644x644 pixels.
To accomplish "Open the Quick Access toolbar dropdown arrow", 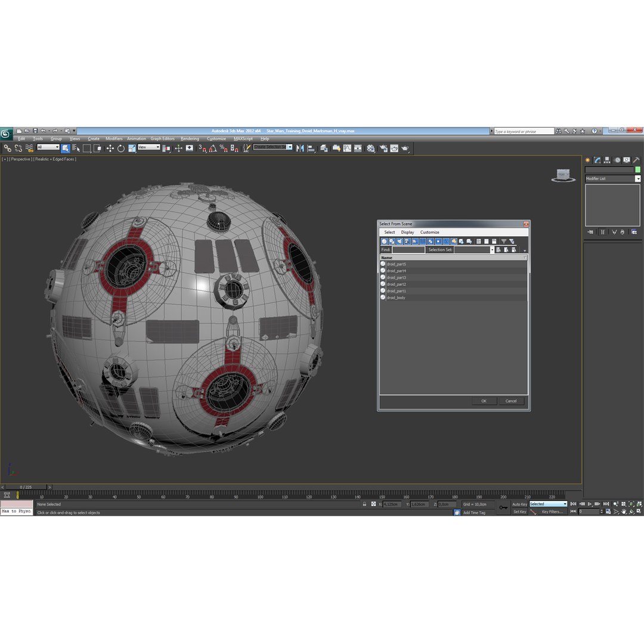I will pos(75,131).
